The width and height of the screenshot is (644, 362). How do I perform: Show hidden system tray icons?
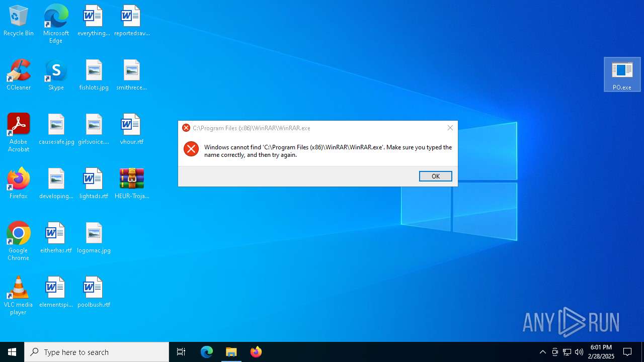[542, 352]
